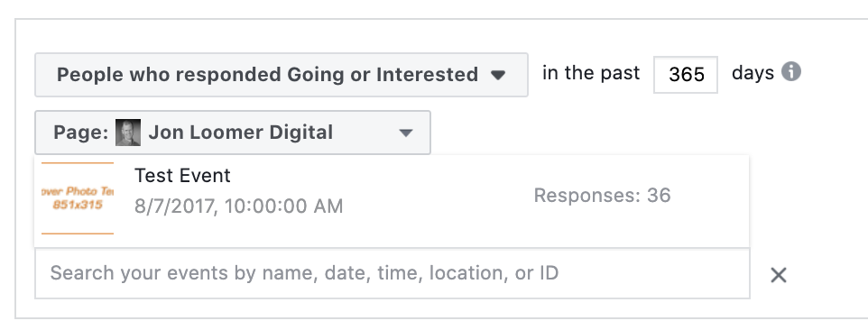Select the Test Event option from the list

(392, 201)
